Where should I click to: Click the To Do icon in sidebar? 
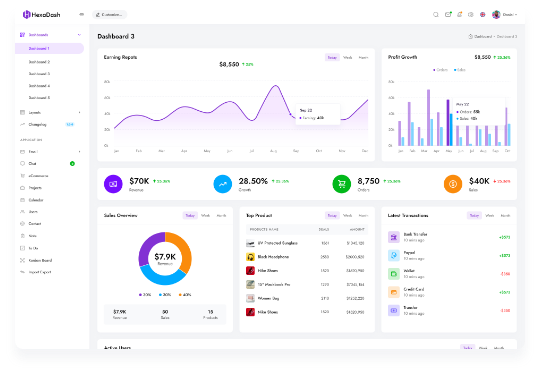(x=22, y=248)
